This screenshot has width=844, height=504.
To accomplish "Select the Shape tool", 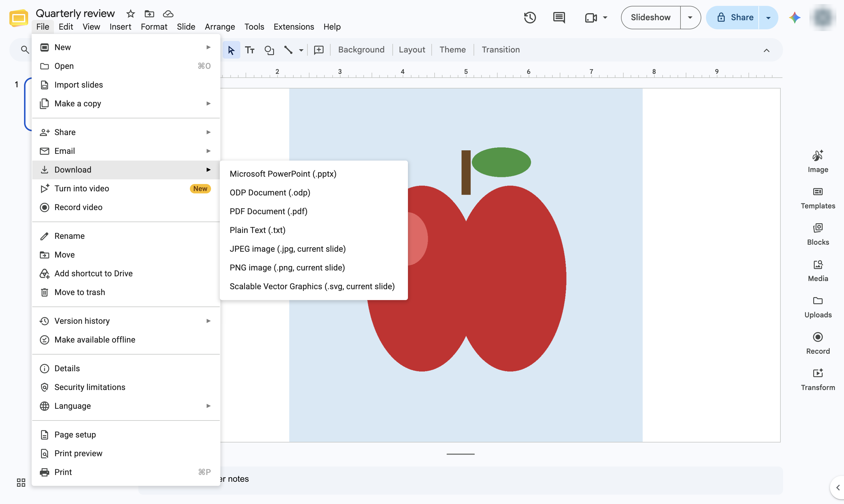I will pyautogui.click(x=269, y=50).
